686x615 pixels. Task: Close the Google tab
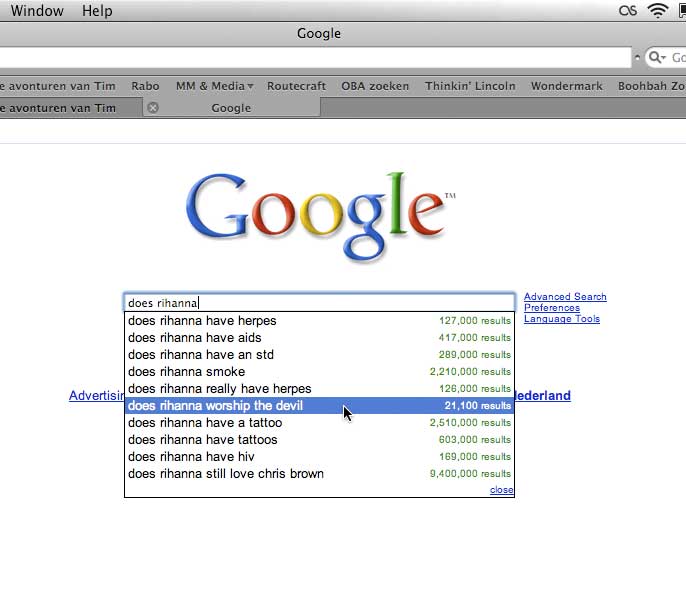(x=153, y=108)
